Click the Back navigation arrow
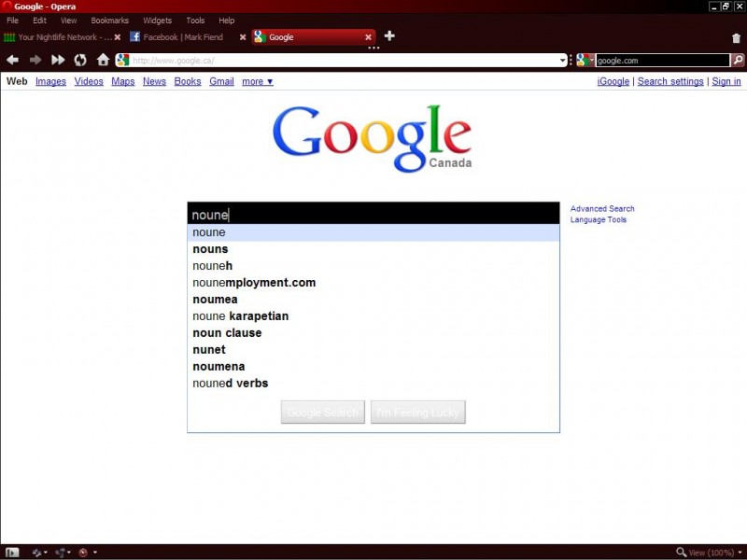Viewport: 747px width, 560px height. [13, 60]
